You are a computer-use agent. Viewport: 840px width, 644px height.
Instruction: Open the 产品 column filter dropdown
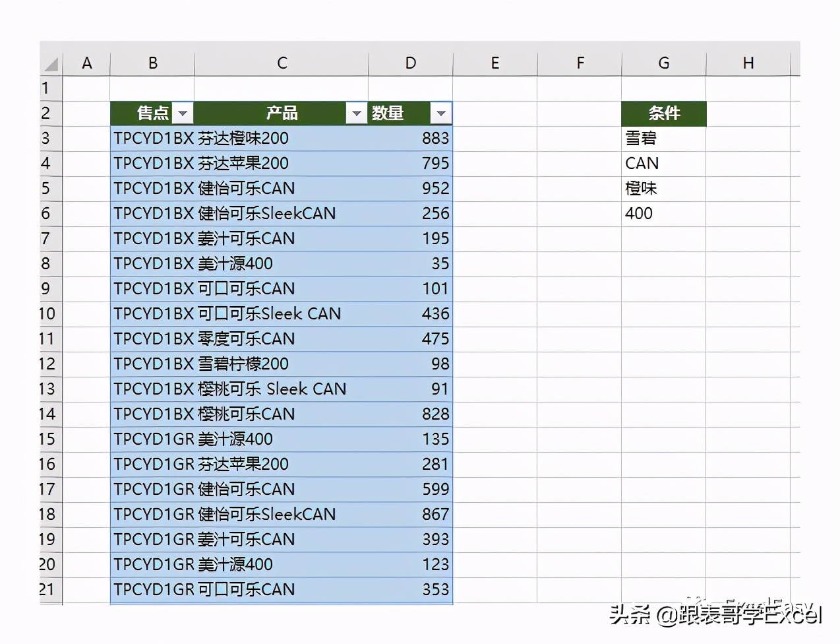(357, 113)
